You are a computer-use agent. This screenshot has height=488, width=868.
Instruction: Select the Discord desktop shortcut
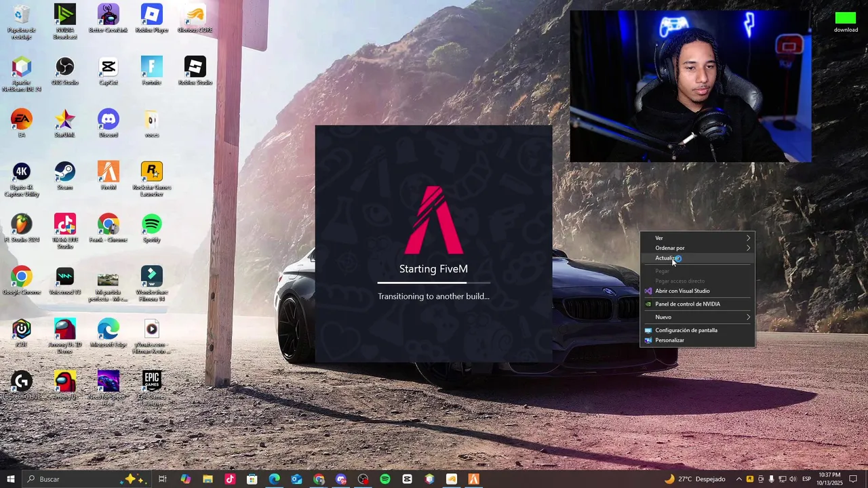(108, 123)
